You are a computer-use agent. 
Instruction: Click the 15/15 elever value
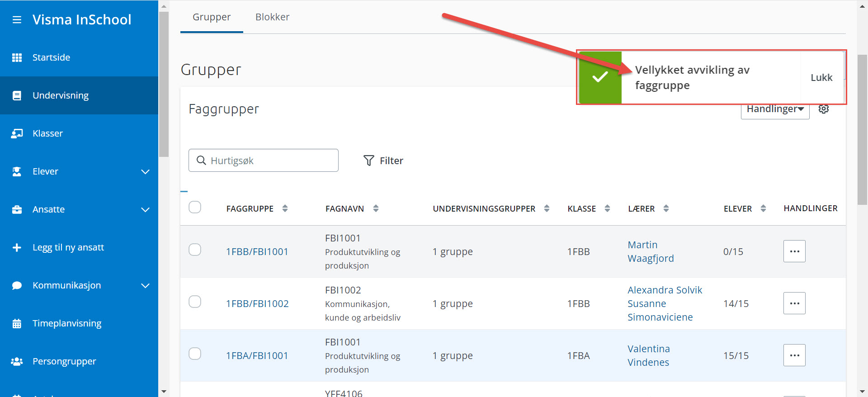736,355
